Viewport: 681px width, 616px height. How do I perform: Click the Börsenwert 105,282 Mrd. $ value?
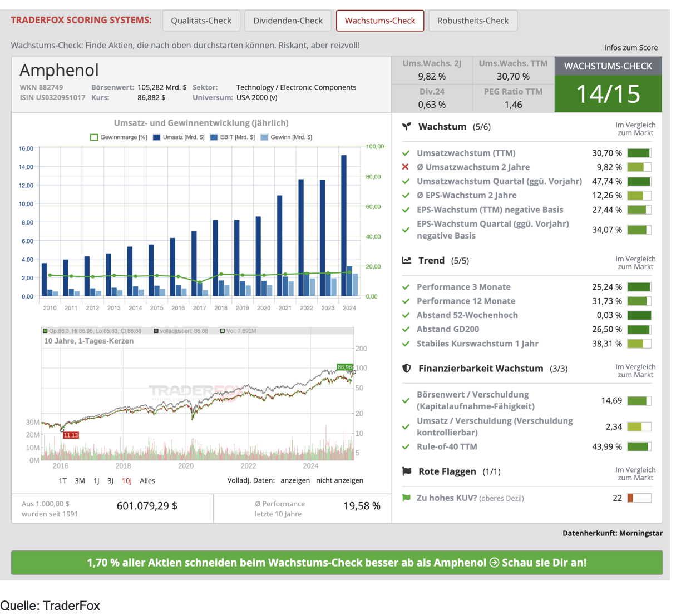tap(162, 87)
